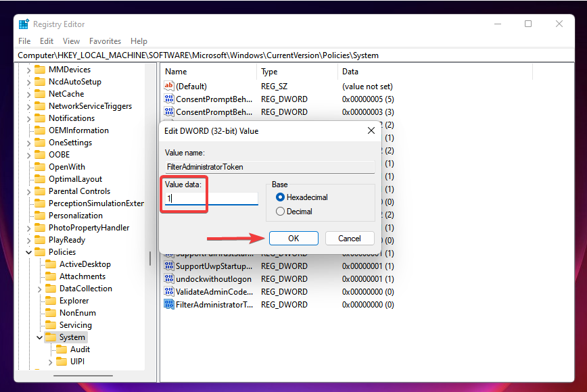Click the tree pane vertical scrollbar thumb

click(x=150, y=258)
